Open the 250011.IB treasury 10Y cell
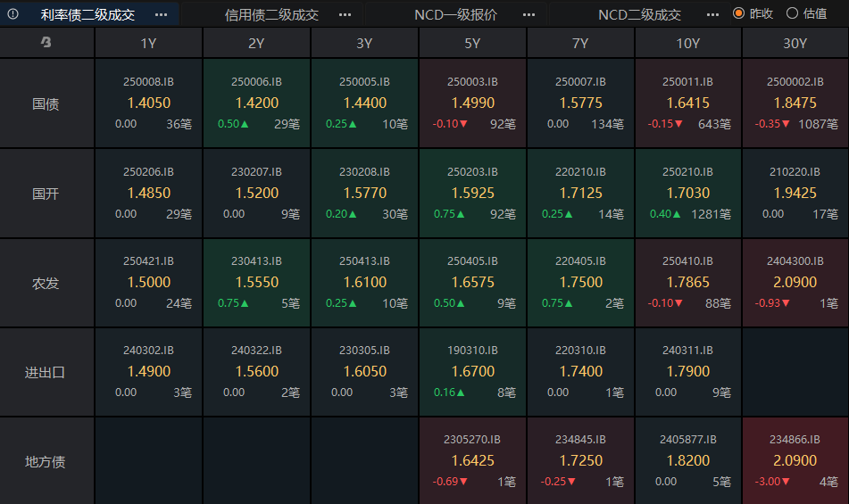The height and width of the screenshot is (504, 849). tap(687, 103)
